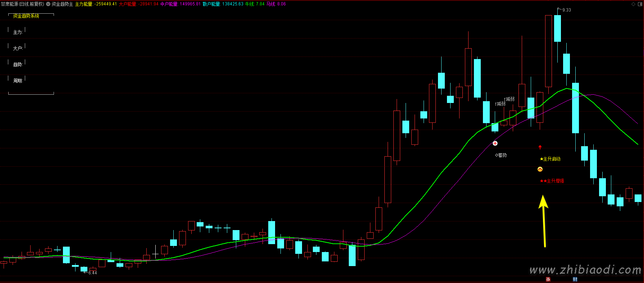The height and width of the screenshot is (283, 644).
Task: Click the ★主升启动 yellow signal label
Action: click(x=550, y=159)
